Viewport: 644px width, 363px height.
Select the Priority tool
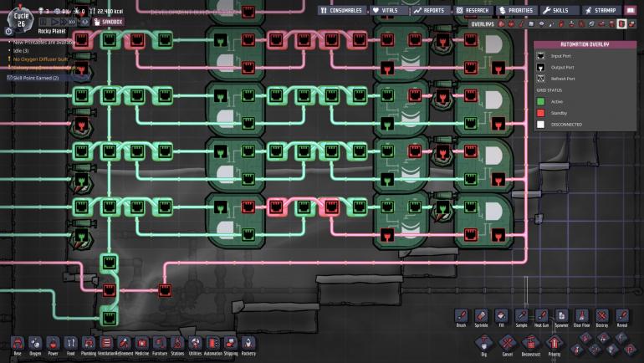[554, 345]
